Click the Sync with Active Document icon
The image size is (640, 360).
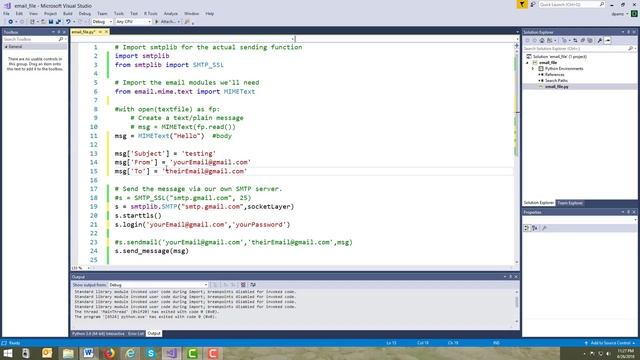[575, 40]
